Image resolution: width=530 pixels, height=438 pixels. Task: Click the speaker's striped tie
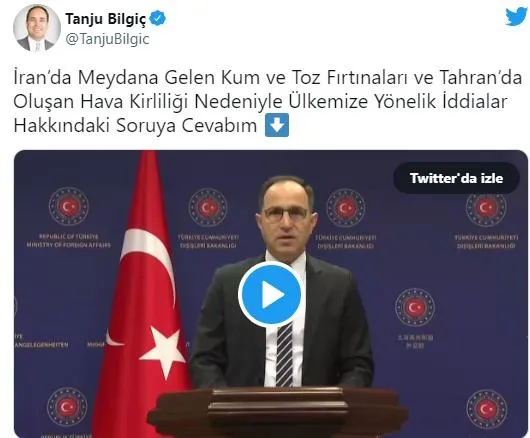pos(285,355)
